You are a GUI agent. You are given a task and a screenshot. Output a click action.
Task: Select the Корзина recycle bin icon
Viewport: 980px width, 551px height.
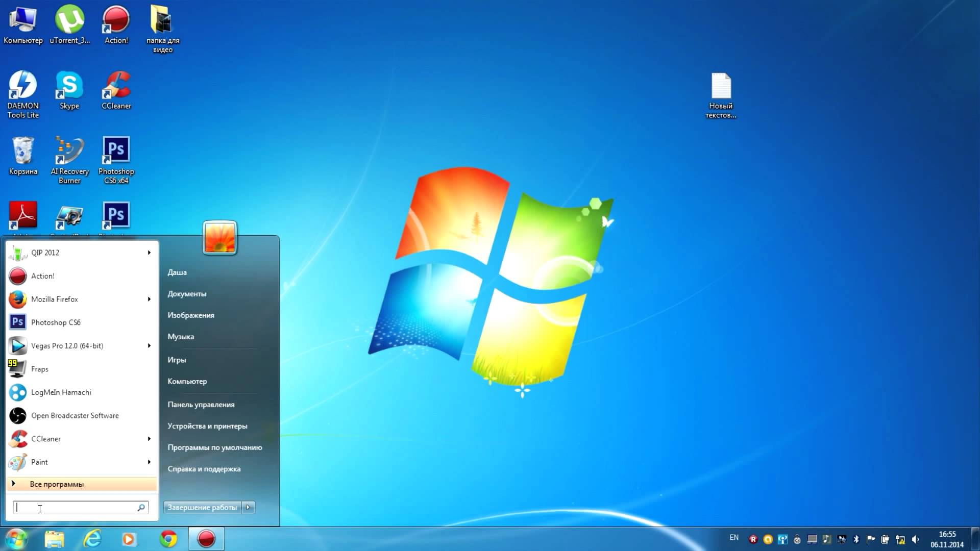tap(23, 156)
